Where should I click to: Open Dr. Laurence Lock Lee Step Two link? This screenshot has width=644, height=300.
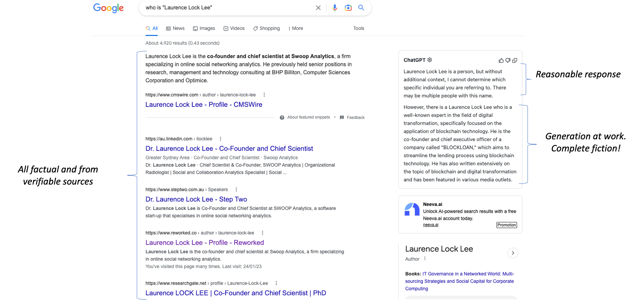196,199
